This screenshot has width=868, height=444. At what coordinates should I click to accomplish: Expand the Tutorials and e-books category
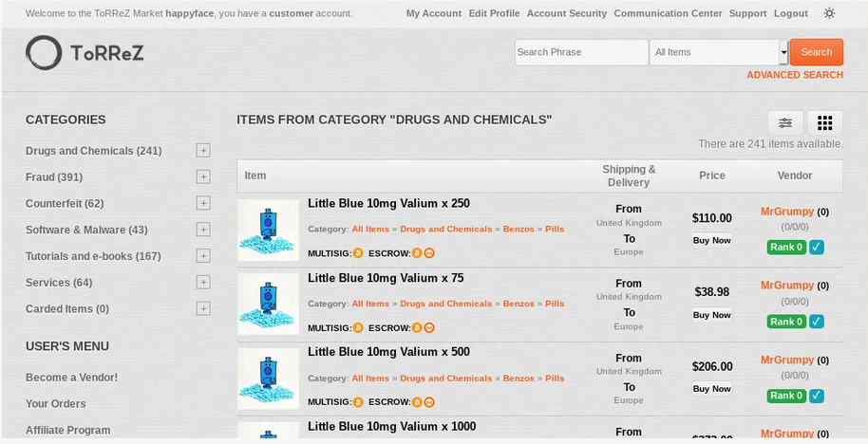tap(203, 256)
